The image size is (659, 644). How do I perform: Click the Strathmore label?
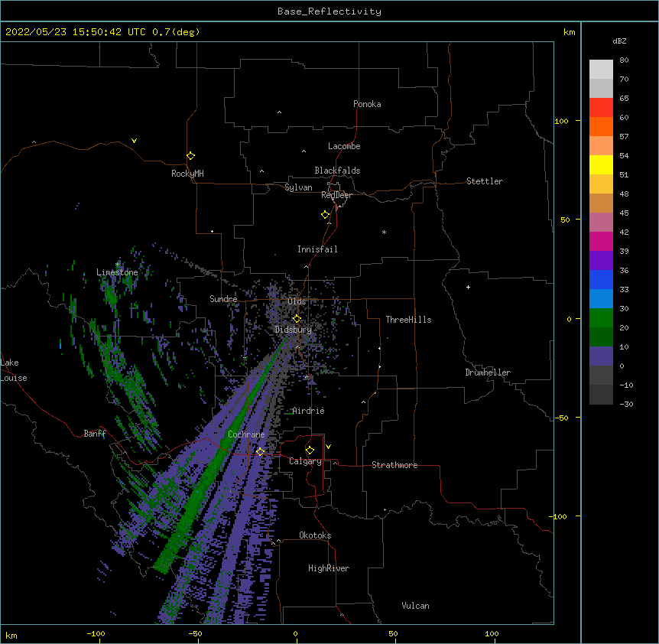click(x=394, y=465)
